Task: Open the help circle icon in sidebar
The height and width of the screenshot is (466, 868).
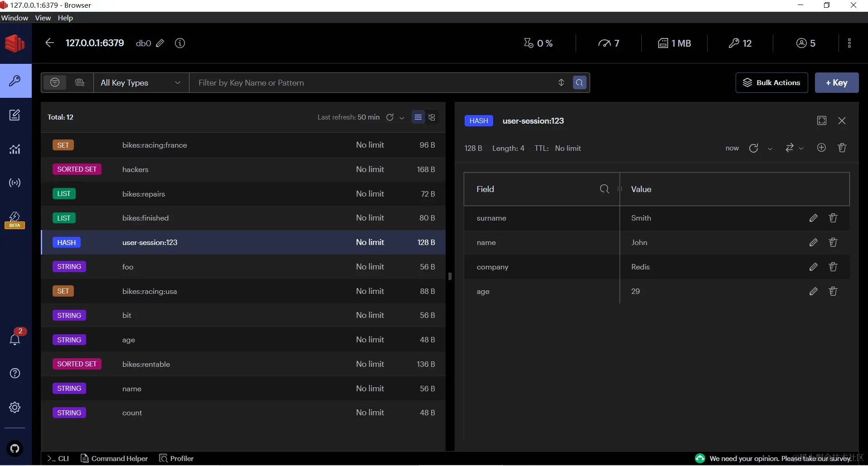Action: click(x=15, y=373)
